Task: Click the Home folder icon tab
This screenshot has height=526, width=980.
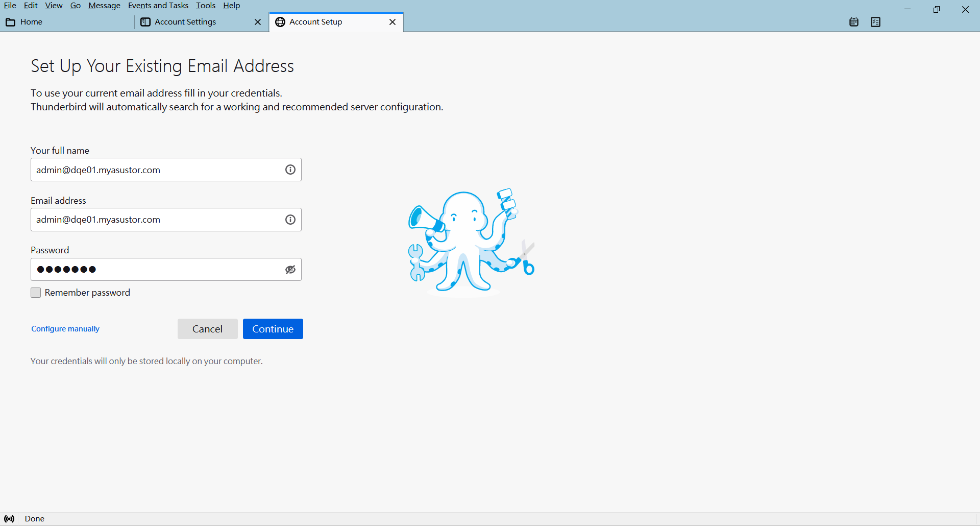Action: point(10,22)
